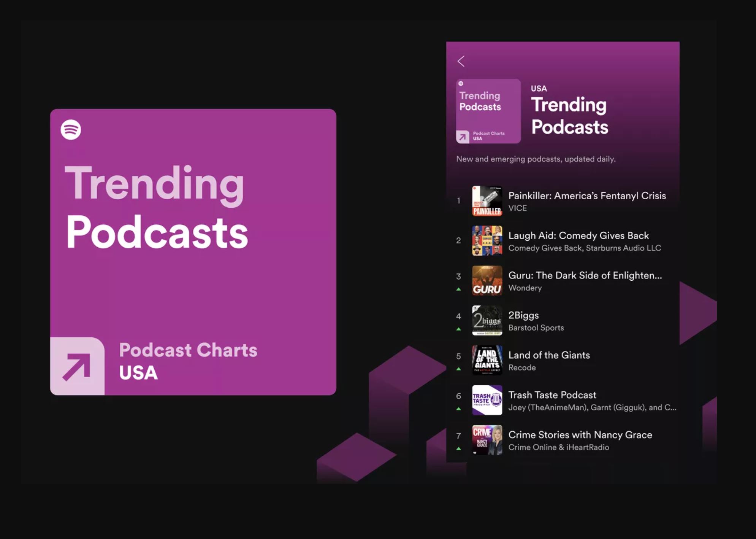The height and width of the screenshot is (539, 756).
Task: Open Painkiller: America's Fentanyl Crisis
Action: pyautogui.click(x=587, y=196)
